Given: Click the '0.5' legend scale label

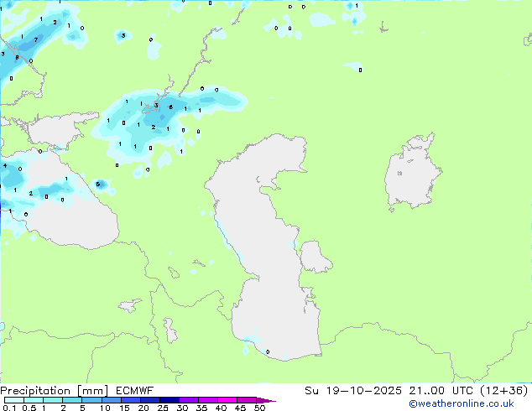Looking at the screenshot, I should pos(29,408).
